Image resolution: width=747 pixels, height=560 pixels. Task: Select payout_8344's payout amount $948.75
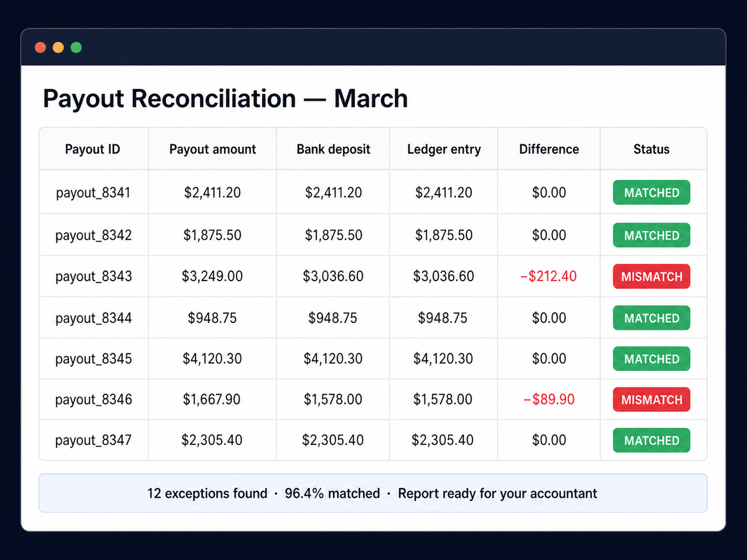pos(212,318)
